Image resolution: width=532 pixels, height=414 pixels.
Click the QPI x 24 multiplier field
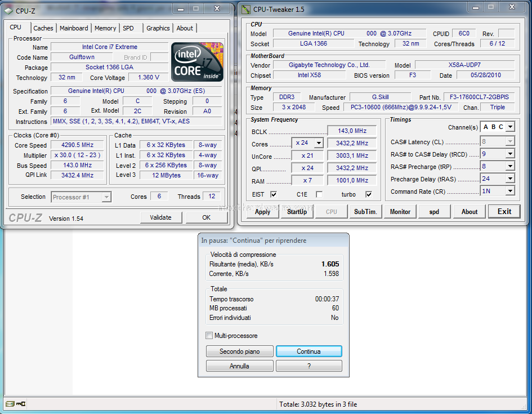(307, 168)
